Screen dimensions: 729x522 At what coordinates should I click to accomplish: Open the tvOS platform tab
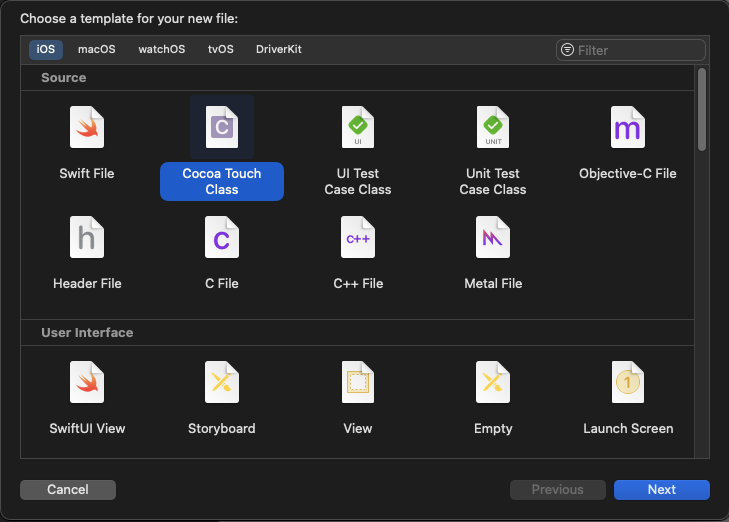(220, 49)
